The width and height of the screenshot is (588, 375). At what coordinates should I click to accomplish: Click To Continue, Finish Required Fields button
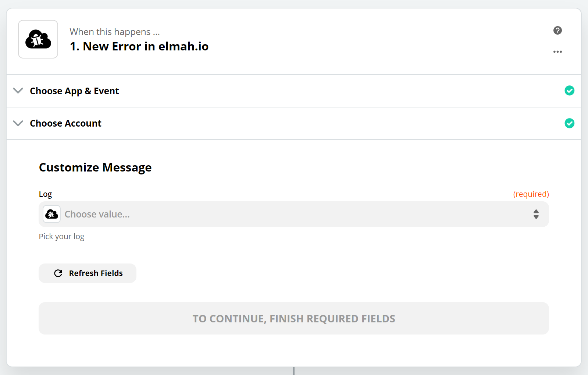point(294,318)
